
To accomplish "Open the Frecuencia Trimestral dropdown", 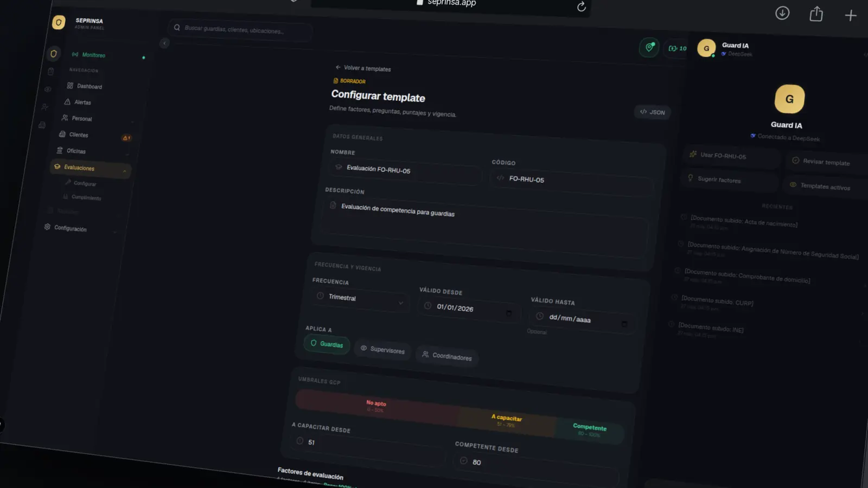I will tap(361, 299).
